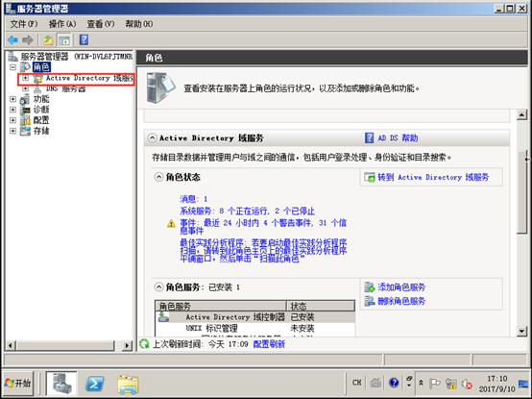
Task: Select the 服务器管理器 root node icon
Action: tap(12, 56)
